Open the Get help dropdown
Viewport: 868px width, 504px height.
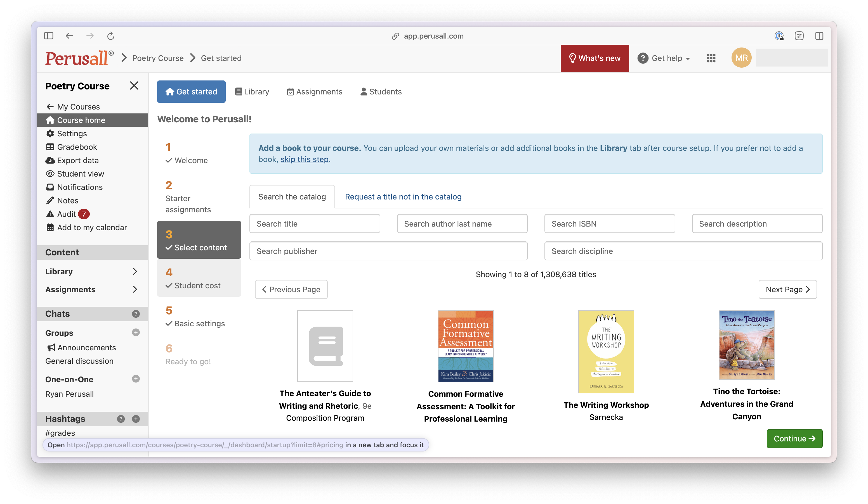coord(664,58)
